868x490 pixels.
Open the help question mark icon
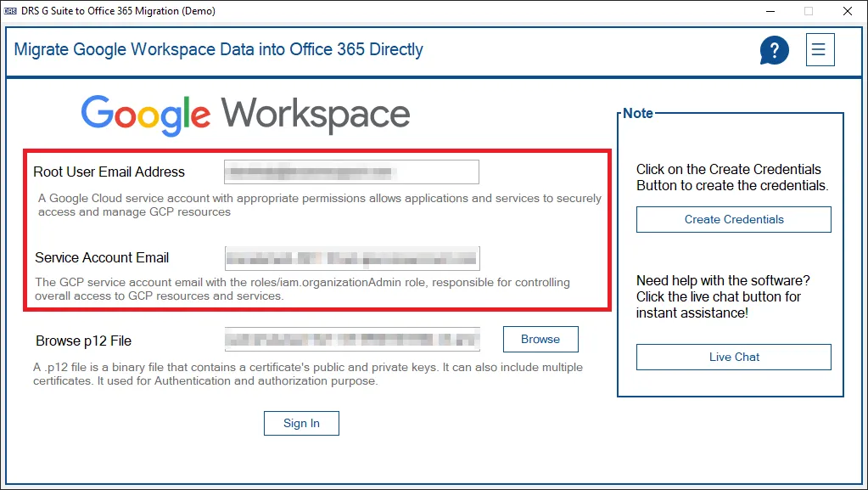tap(774, 50)
